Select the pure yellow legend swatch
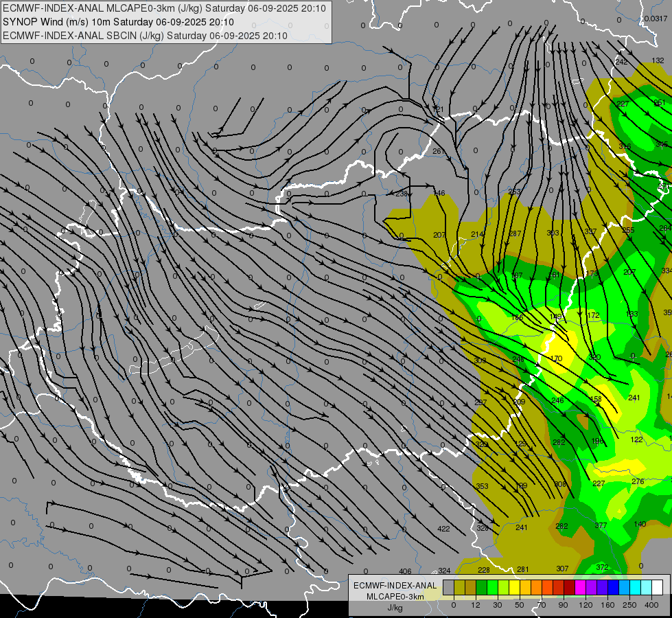This screenshot has width=672, height=618. (515, 587)
